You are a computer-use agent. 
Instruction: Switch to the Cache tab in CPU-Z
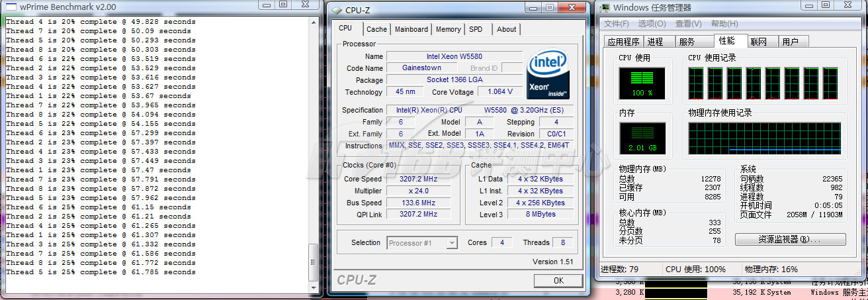[376, 29]
